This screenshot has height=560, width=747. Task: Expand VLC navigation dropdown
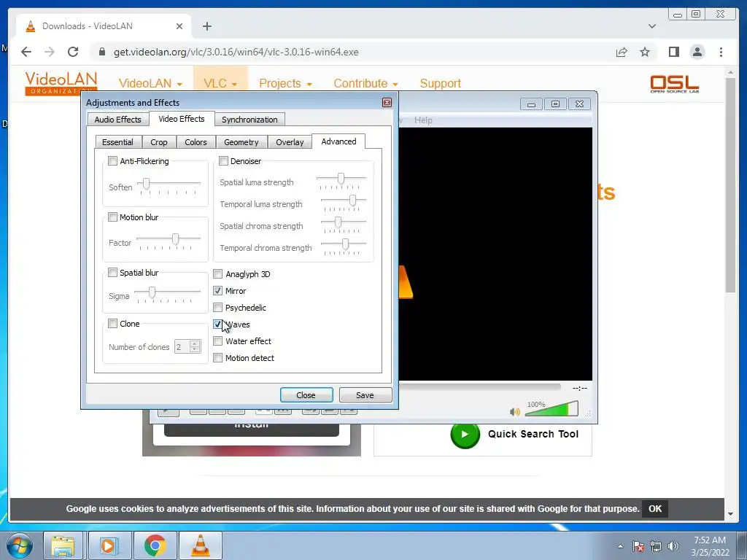coord(220,83)
